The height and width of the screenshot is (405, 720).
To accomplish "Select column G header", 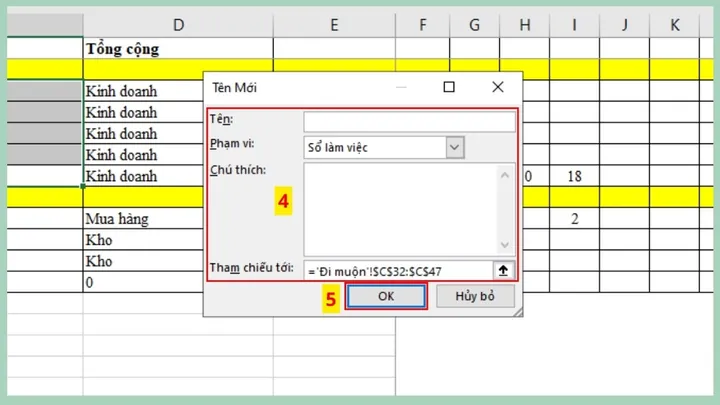I will 474,25.
